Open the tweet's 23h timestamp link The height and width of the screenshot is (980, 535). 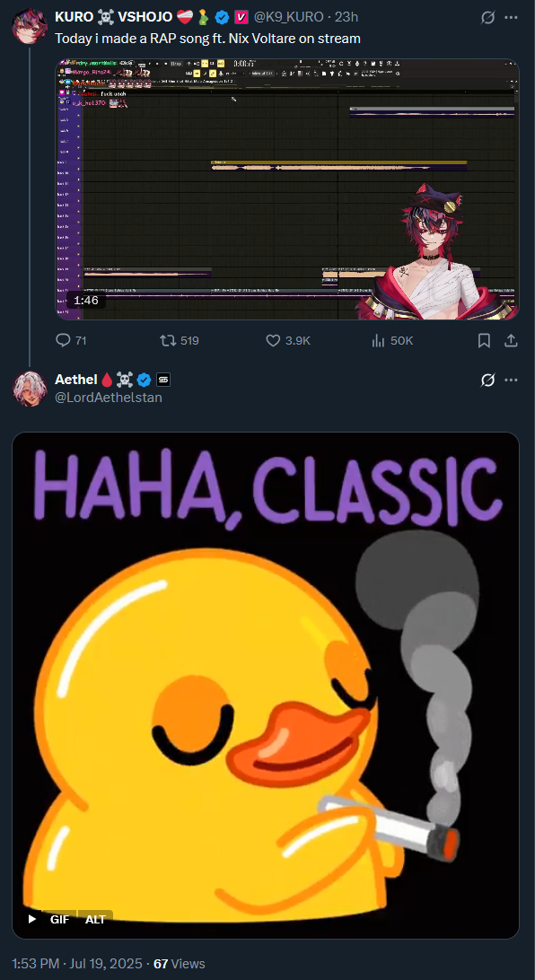pyautogui.click(x=346, y=17)
